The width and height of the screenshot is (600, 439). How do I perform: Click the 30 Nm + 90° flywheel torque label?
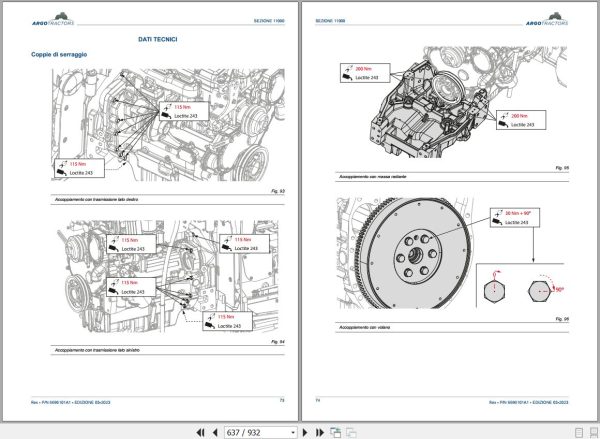pyautogui.click(x=518, y=213)
